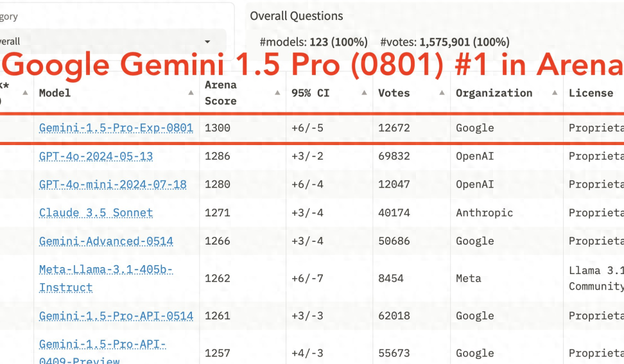
Task: Sort by Arena Score using its arrows
Action: point(277,93)
